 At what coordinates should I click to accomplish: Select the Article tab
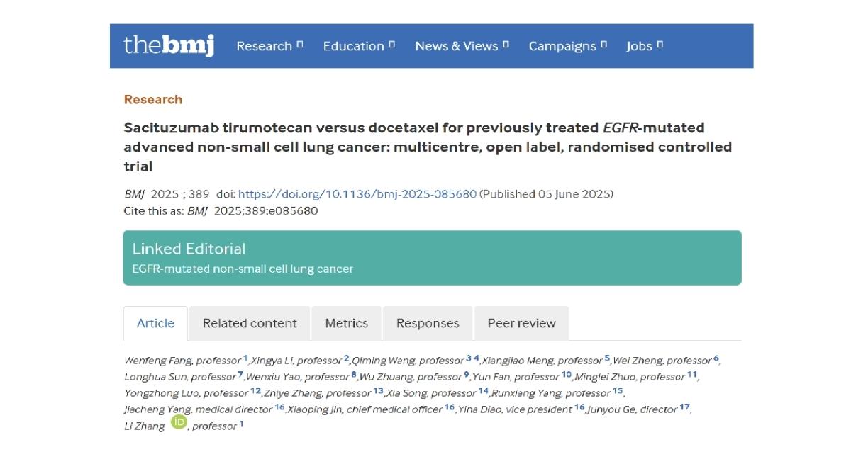click(155, 324)
